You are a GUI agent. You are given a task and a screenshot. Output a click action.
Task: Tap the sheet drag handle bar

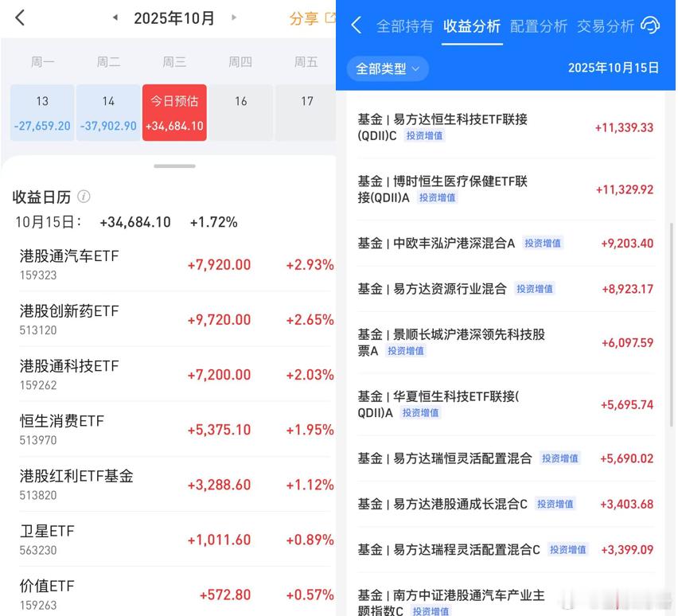(x=175, y=166)
